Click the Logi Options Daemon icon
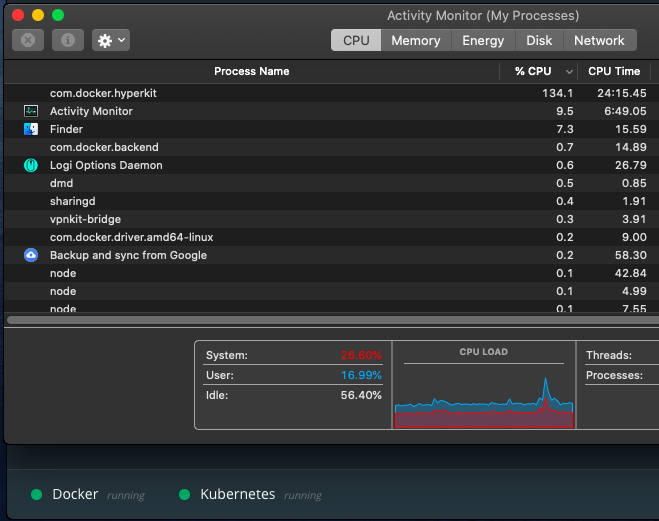 click(31, 165)
